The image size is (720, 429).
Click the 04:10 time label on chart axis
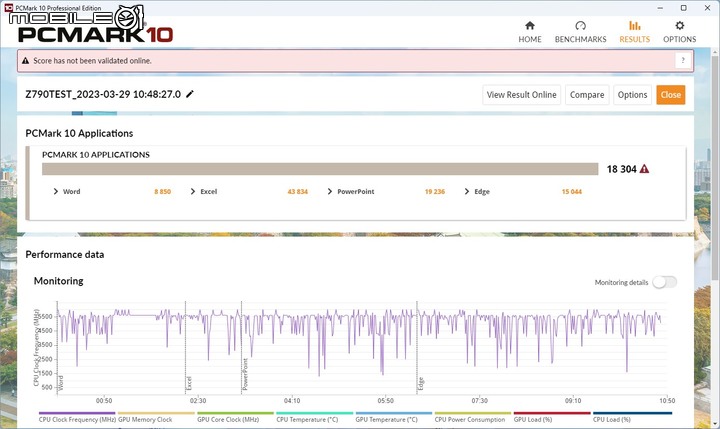pyautogui.click(x=292, y=401)
